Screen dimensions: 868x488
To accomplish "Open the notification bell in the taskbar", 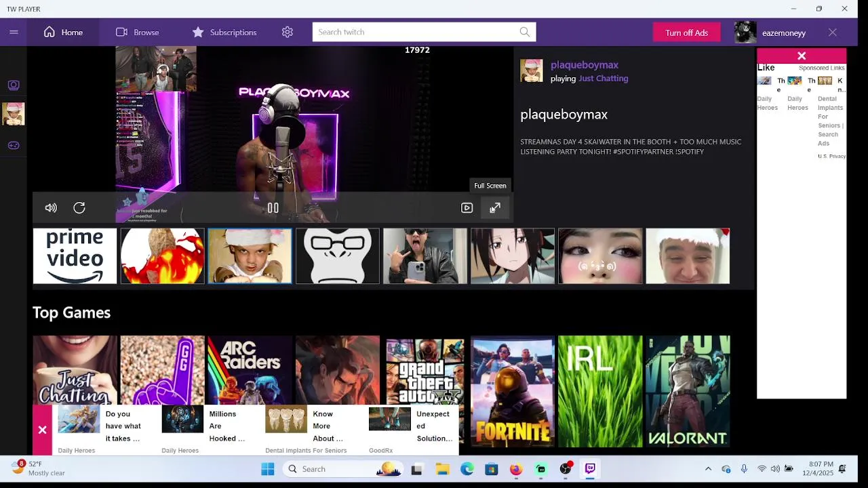I will click(x=842, y=469).
